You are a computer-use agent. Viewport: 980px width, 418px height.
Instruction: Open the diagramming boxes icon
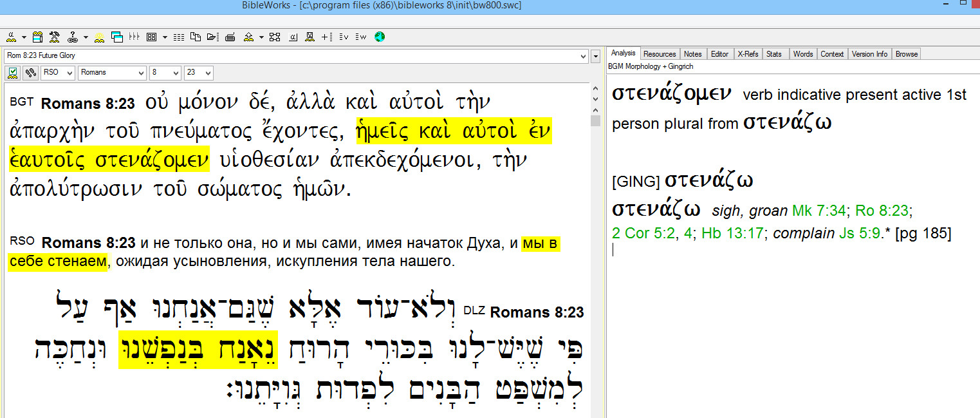click(x=275, y=37)
